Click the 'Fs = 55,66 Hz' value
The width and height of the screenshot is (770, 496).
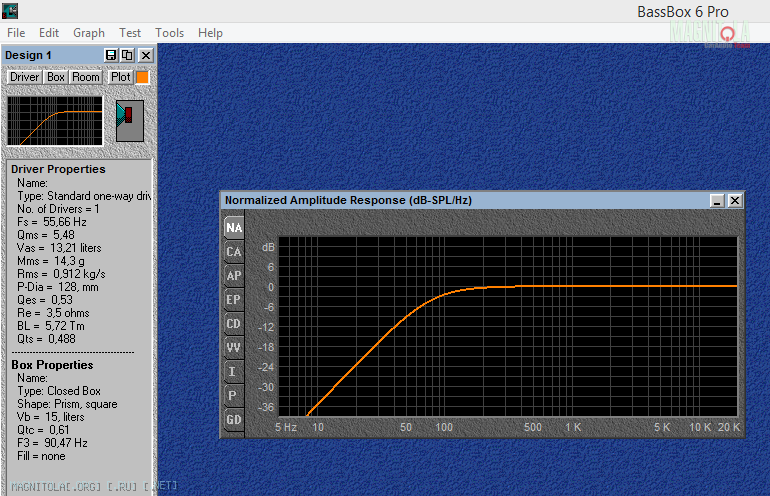(x=52, y=222)
